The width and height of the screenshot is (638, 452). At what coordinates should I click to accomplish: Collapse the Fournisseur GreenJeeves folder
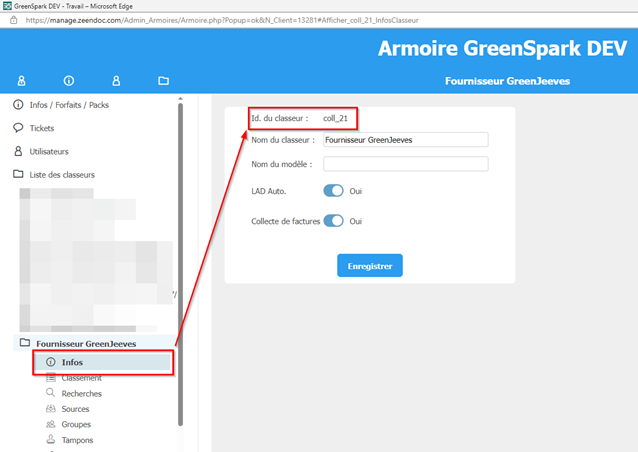pos(22,344)
